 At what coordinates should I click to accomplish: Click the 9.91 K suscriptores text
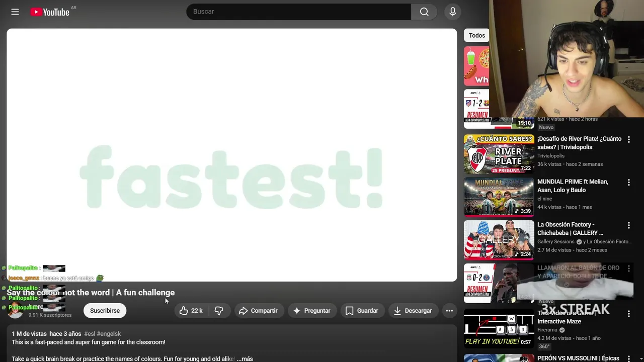(50, 315)
